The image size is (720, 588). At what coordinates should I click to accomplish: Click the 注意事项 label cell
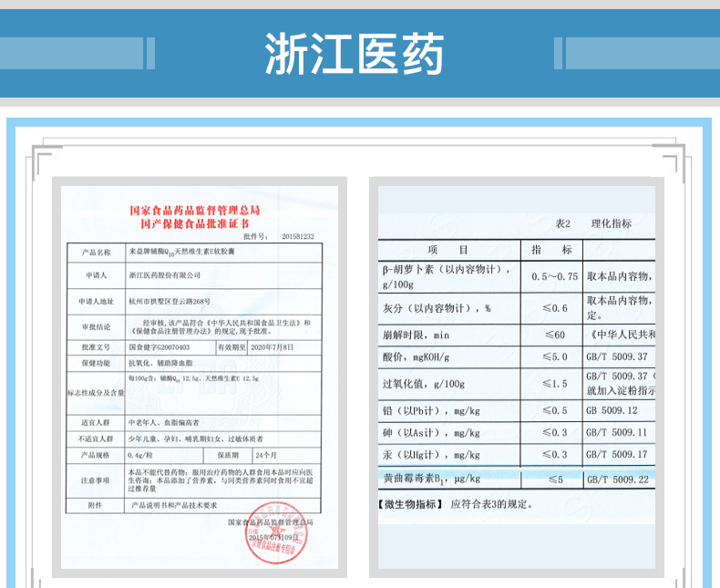pyautogui.click(x=95, y=480)
